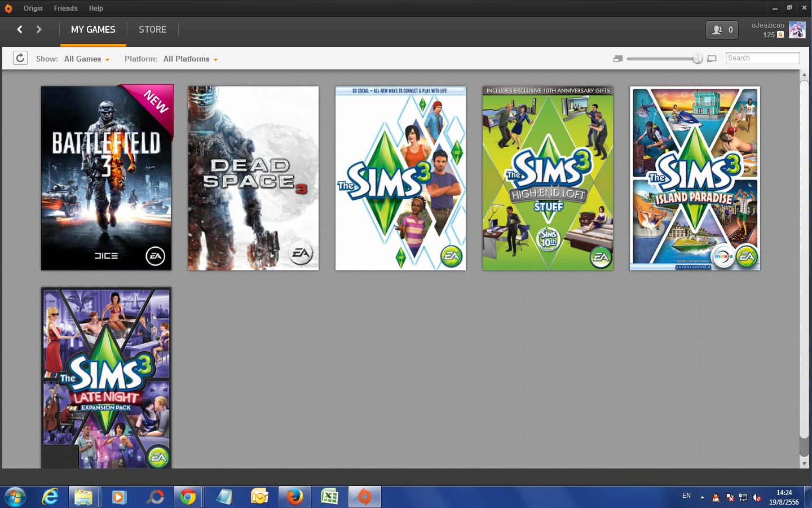Refresh the game library
Screen dimensions: 812x508
point(20,58)
